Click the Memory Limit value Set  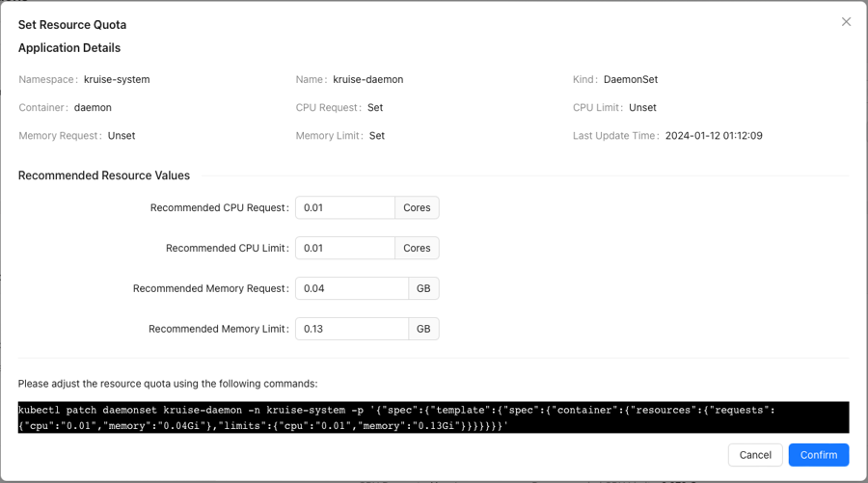[x=377, y=136]
